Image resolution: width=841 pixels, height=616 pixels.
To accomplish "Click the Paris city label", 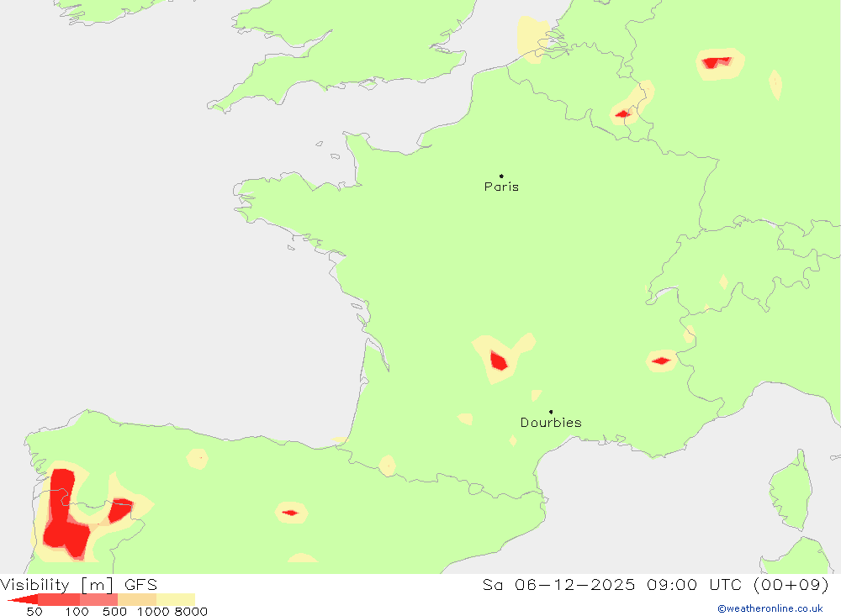I will [x=501, y=187].
